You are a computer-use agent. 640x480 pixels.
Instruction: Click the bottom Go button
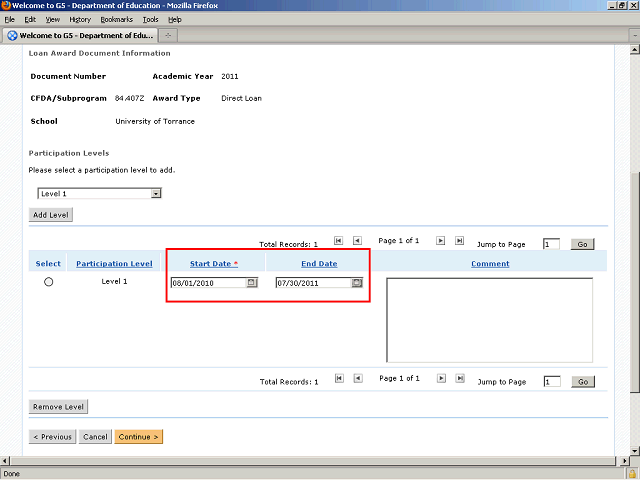tap(583, 382)
